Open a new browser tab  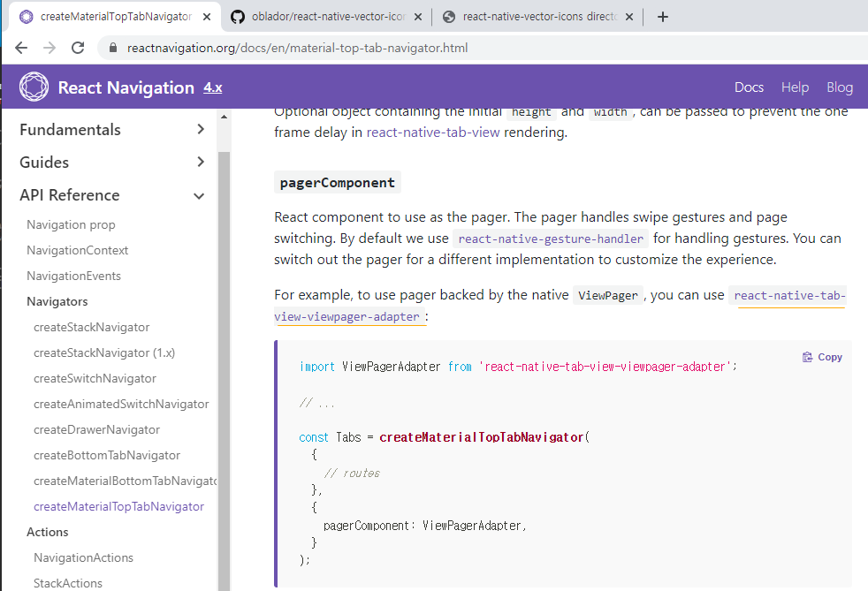(663, 17)
